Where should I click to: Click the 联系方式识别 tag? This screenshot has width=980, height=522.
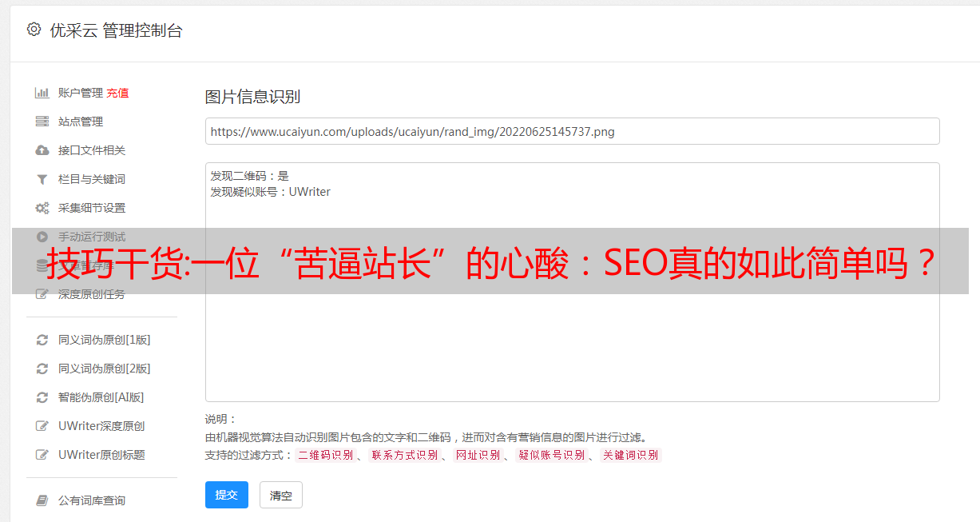404,455
